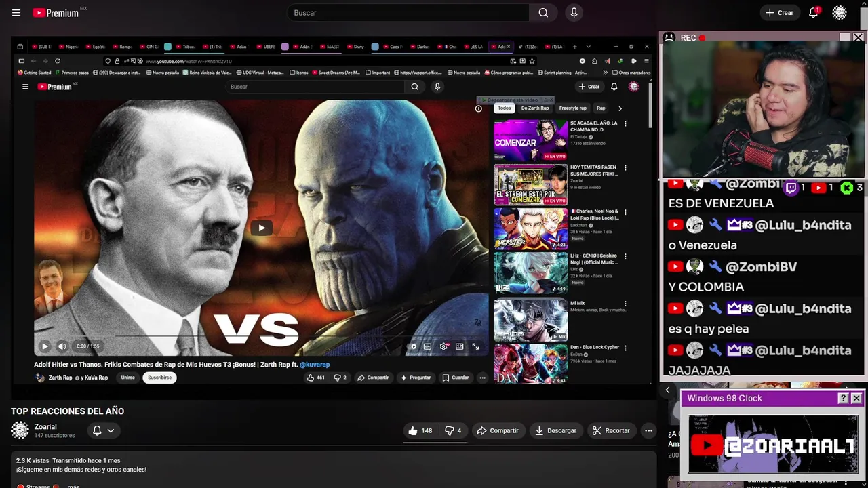Screen dimensions: 868x488
Task: Click the inner YouTube search magnifier button
Action: (414, 87)
